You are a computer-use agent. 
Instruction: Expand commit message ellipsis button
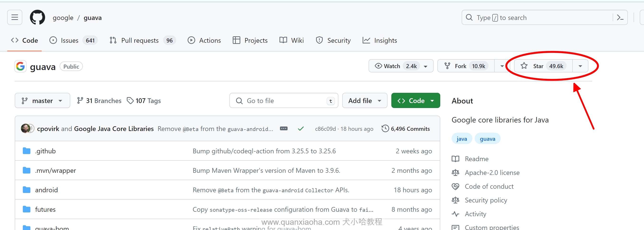(x=284, y=128)
